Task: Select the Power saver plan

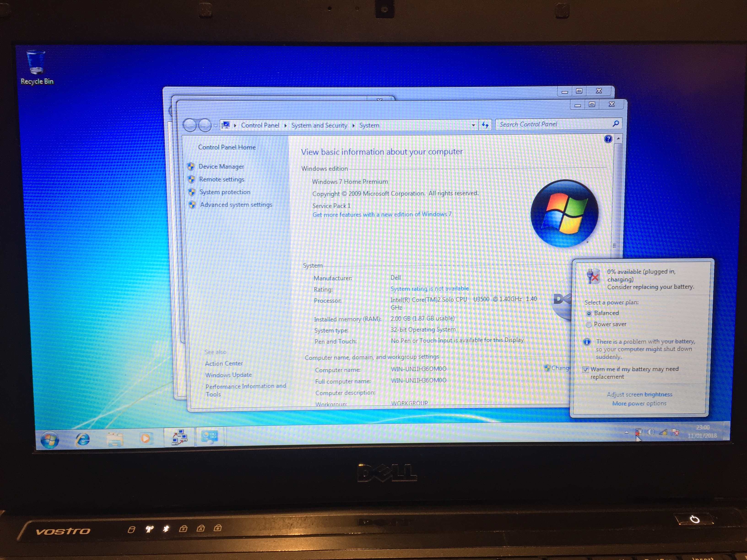Action: pos(589,325)
